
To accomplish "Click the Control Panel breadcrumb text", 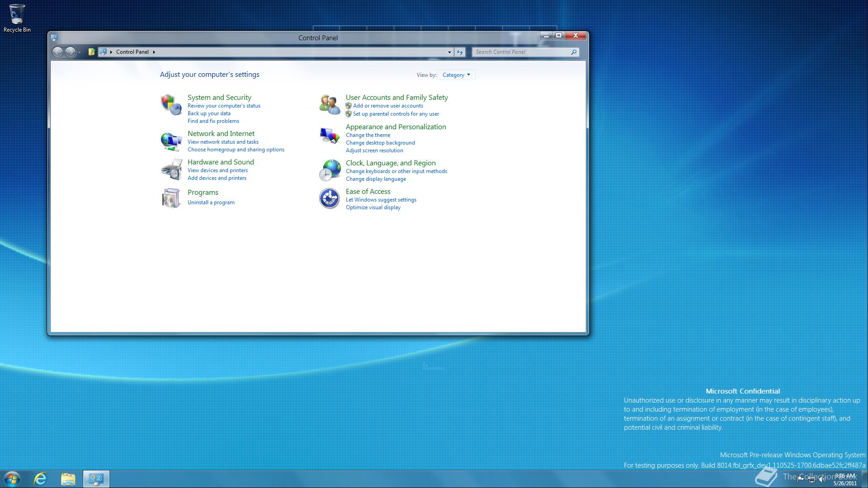I will click(x=132, y=52).
